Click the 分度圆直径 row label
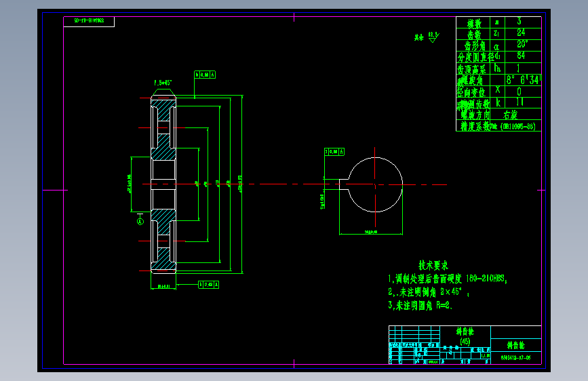The width and height of the screenshot is (588, 381). pyautogui.click(x=475, y=58)
